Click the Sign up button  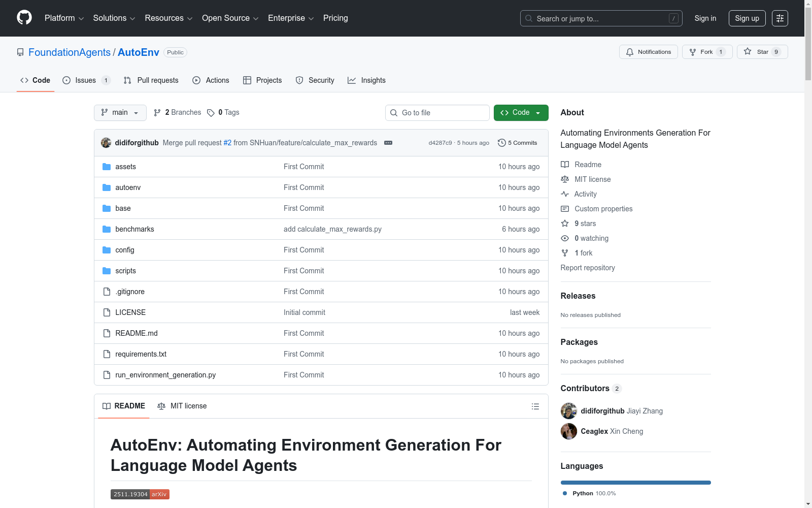coord(747,18)
